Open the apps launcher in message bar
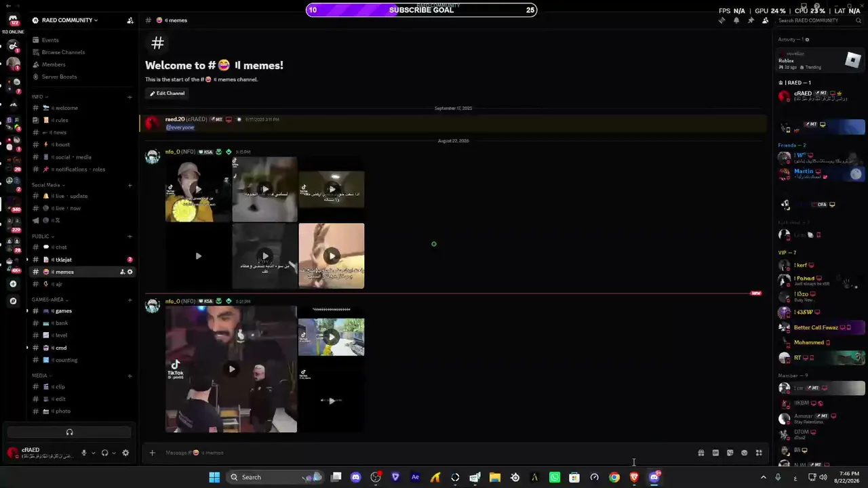The image size is (868, 488). click(759, 453)
